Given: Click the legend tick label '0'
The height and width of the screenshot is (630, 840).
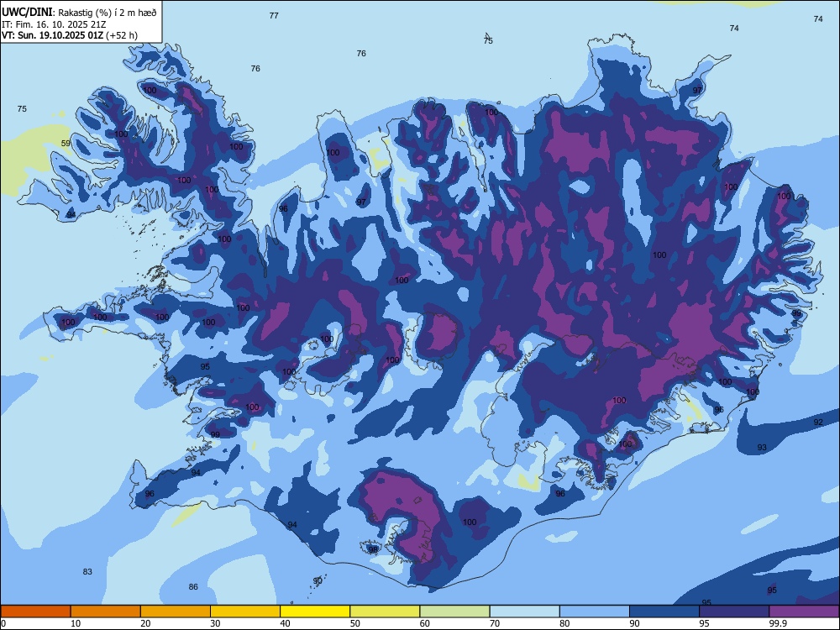Looking at the screenshot, I should click(x=3, y=623).
